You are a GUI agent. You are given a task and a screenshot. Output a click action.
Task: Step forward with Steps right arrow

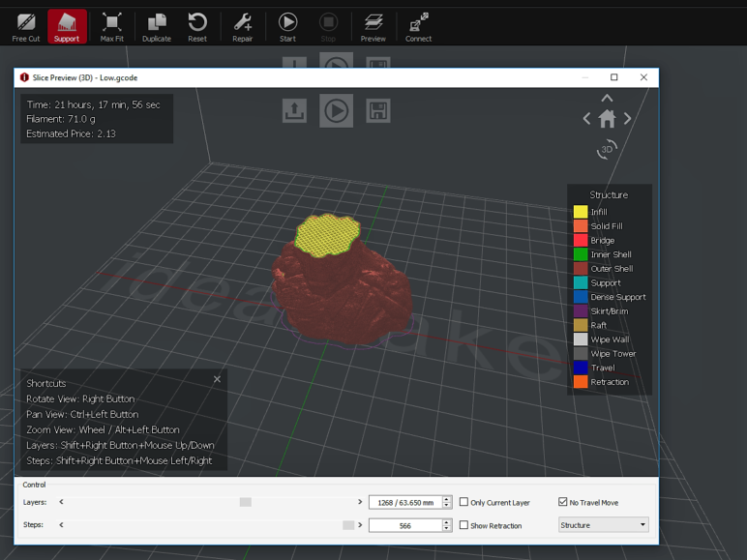pos(360,525)
